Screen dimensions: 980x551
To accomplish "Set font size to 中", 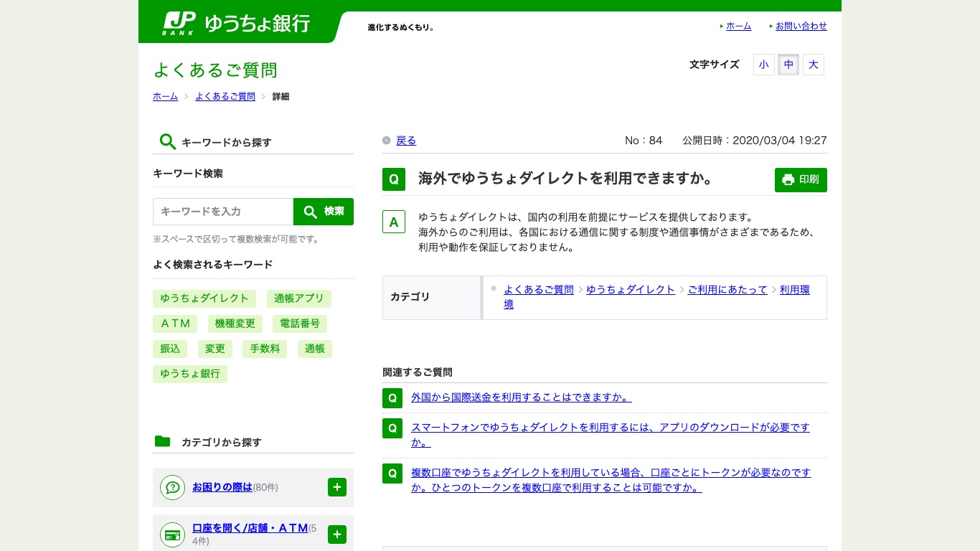I will [788, 65].
